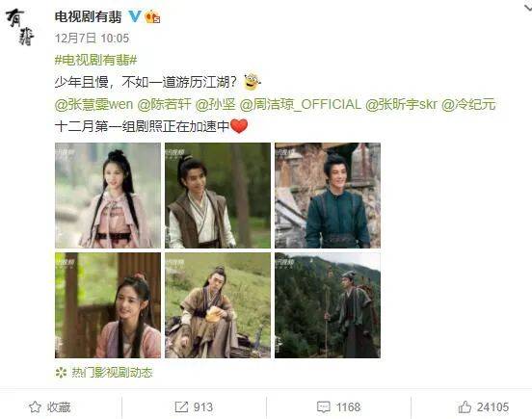Click the repost icon showing 913

click(x=181, y=406)
